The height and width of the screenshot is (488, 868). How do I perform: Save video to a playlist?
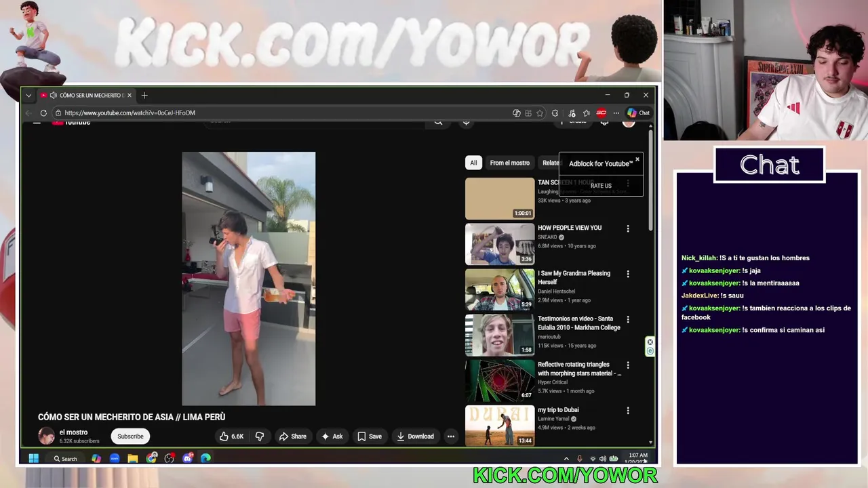[370, 436]
